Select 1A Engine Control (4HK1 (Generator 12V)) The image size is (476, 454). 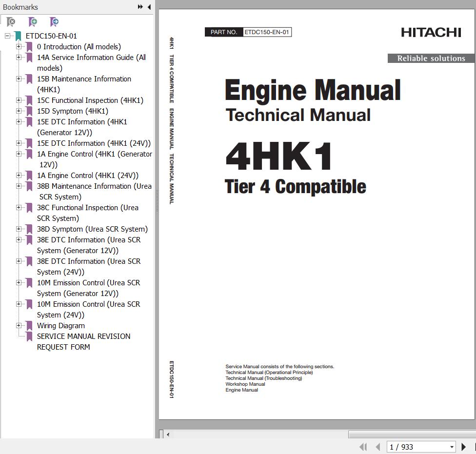pos(95,159)
